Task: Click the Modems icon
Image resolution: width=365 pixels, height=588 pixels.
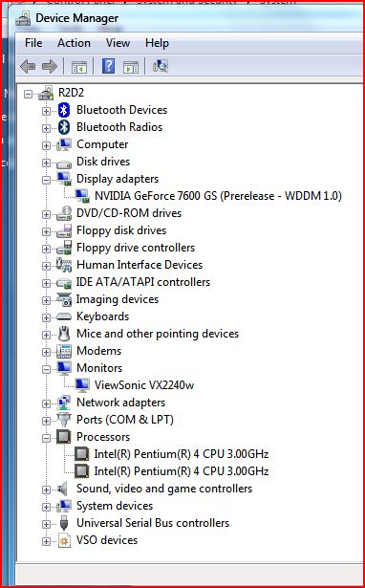Action: [x=64, y=351]
